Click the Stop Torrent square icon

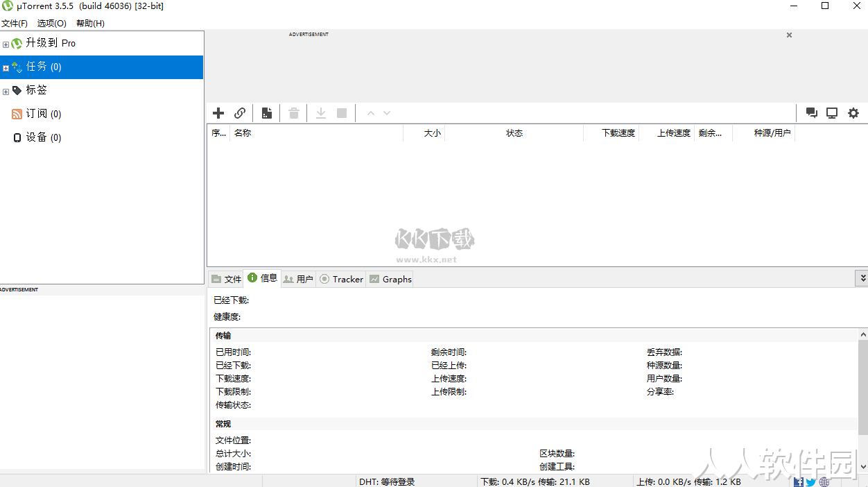tap(342, 113)
